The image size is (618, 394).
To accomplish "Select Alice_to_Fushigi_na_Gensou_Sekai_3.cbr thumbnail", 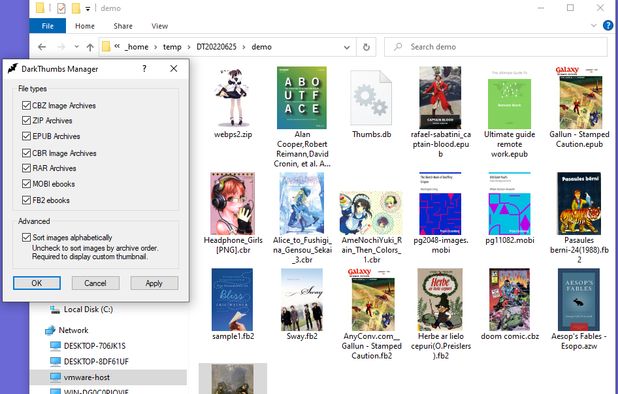I will 302,203.
